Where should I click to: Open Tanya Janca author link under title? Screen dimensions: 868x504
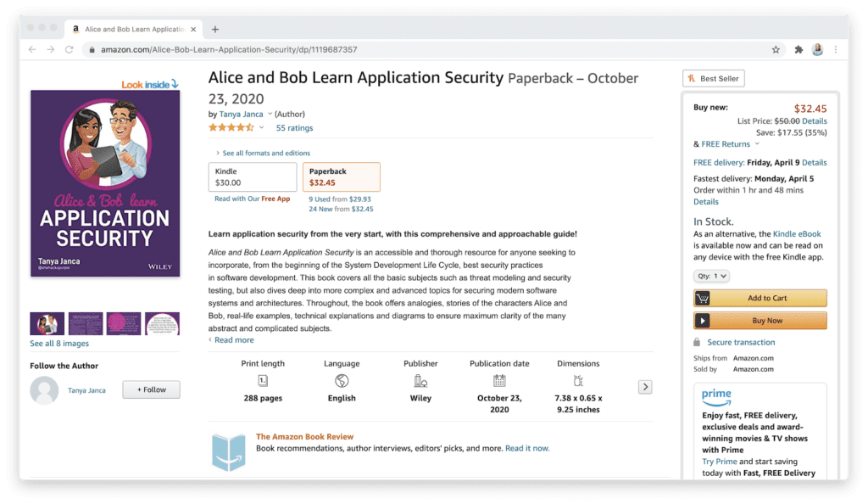pyautogui.click(x=241, y=114)
